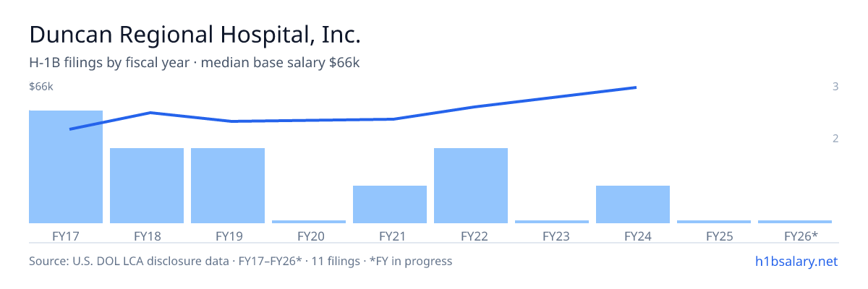Click the $66k axis label
This screenshot has width=868, height=289.
pyautogui.click(x=41, y=87)
